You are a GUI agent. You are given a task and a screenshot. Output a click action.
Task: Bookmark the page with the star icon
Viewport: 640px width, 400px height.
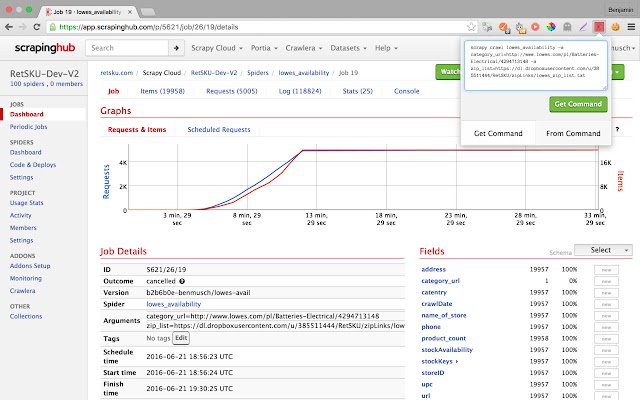[471, 27]
